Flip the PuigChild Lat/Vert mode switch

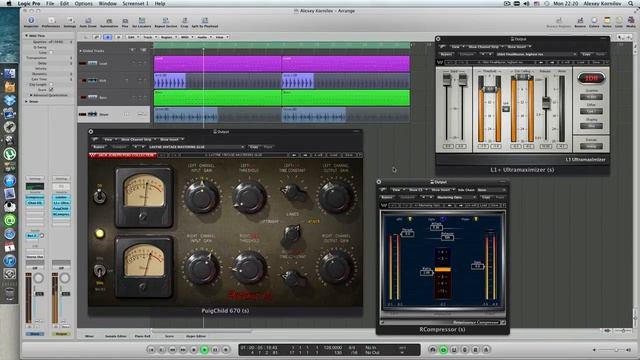pyautogui.click(x=292, y=234)
